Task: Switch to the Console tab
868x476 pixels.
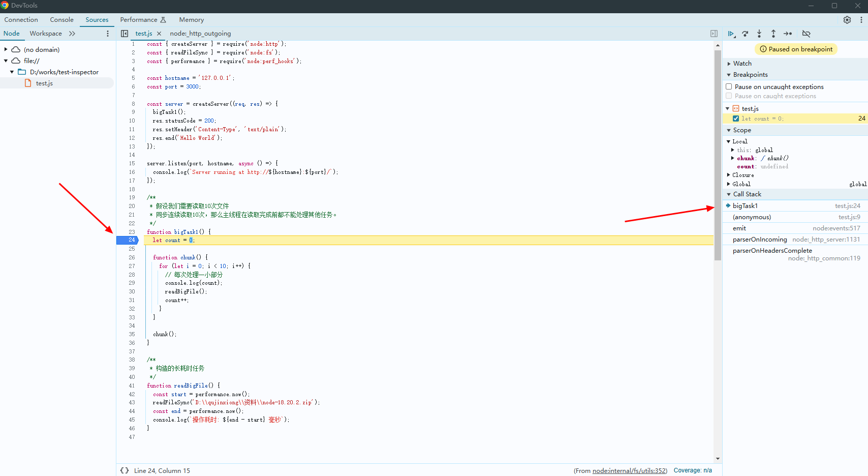Action: coord(62,20)
